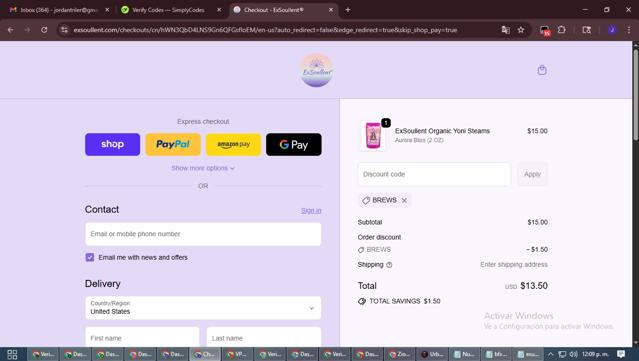Open the Chrome profile avatar
This screenshot has width=639, height=361.
(612, 30)
